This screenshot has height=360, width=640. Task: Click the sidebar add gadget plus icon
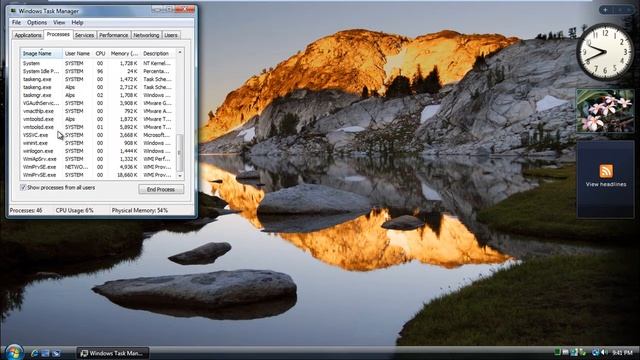(x=605, y=9)
